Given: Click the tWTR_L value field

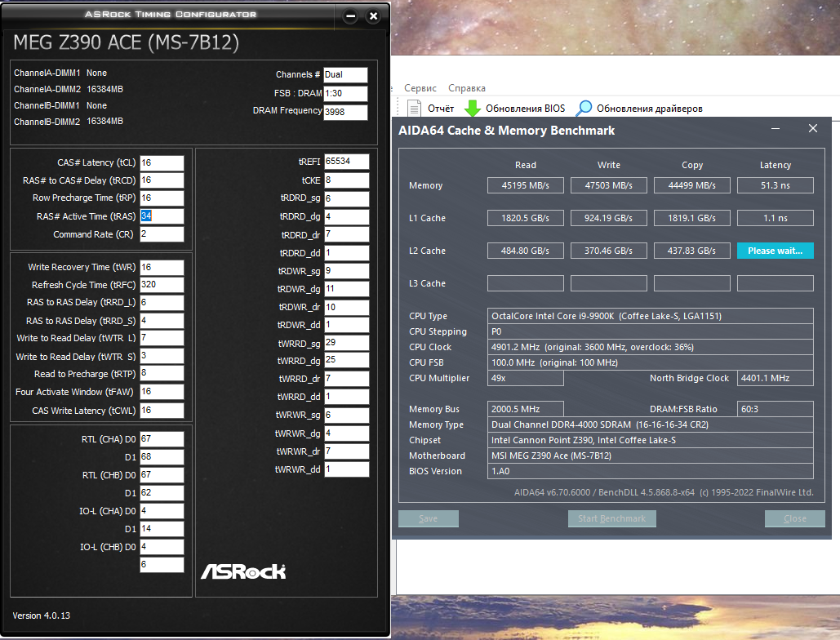Looking at the screenshot, I should pyautogui.click(x=162, y=338).
